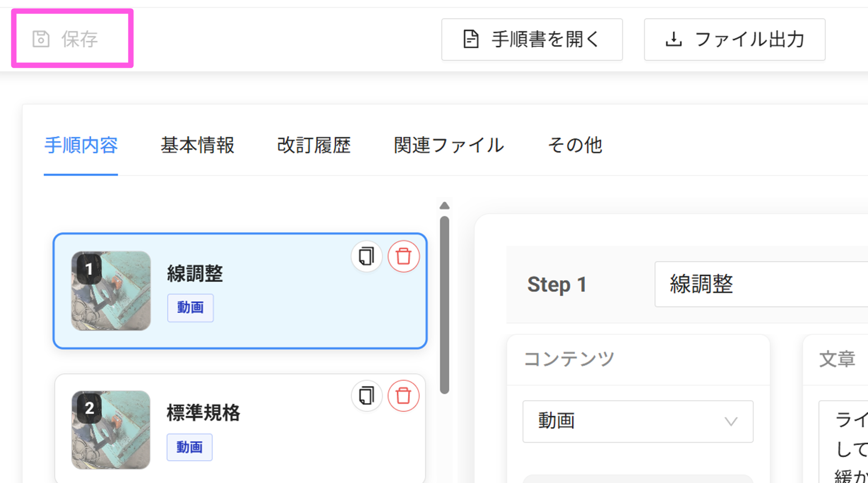Expand the 動画 dropdown chevron arrow
Viewport: 868px width, 483px height.
(x=731, y=422)
